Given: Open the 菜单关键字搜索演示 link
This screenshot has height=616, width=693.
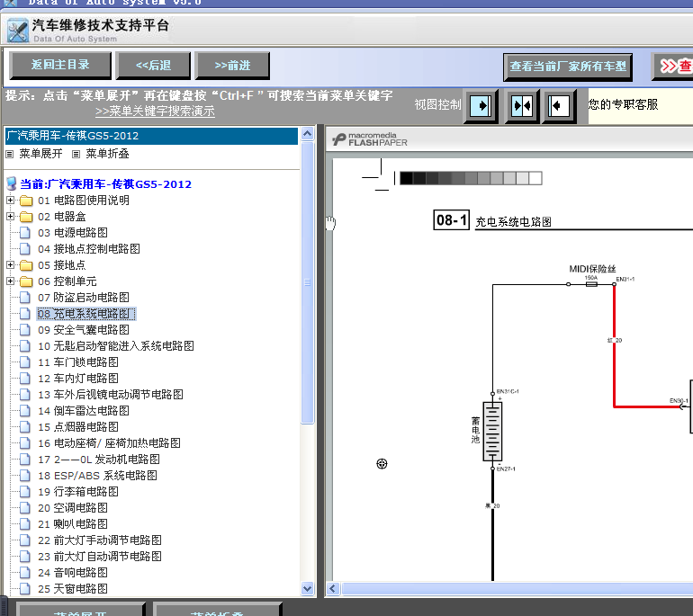Looking at the screenshot, I should point(155,111).
